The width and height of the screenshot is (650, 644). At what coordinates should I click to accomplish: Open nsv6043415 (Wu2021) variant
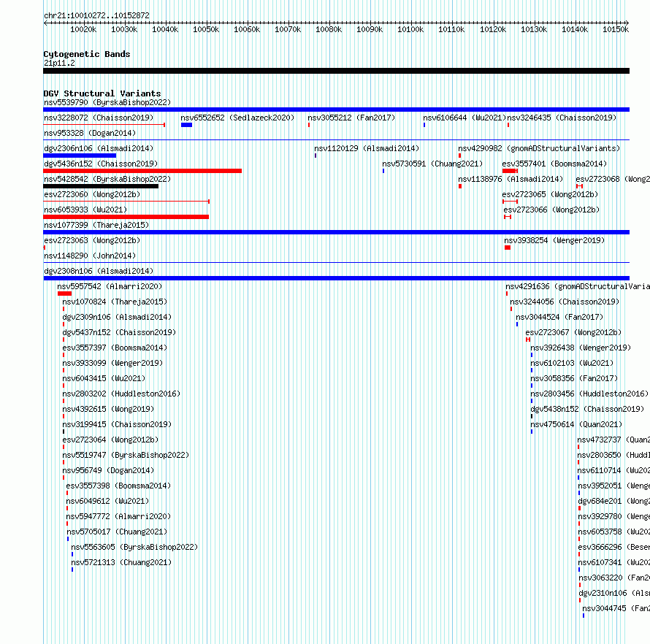tap(104, 378)
